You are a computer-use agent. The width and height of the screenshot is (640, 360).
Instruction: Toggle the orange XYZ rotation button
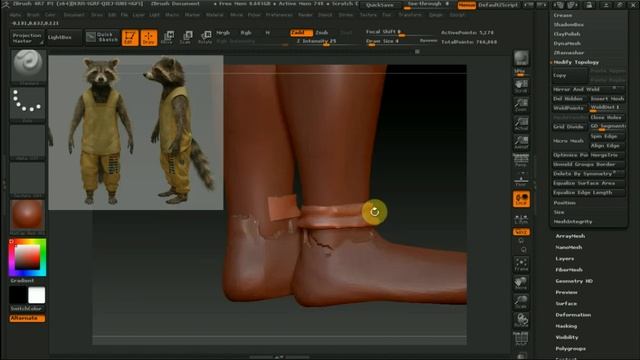click(521, 232)
